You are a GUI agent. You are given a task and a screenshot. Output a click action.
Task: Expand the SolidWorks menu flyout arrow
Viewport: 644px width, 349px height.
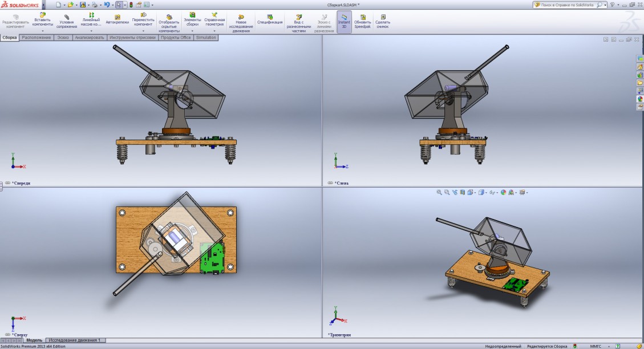[43, 5]
